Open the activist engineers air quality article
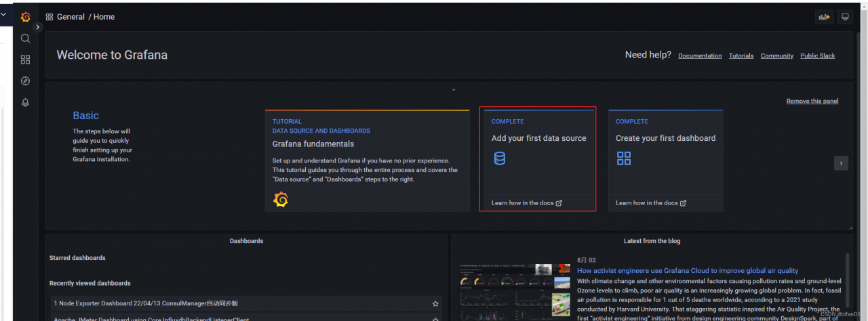The height and width of the screenshot is (321, 868). tap(688, 271)
